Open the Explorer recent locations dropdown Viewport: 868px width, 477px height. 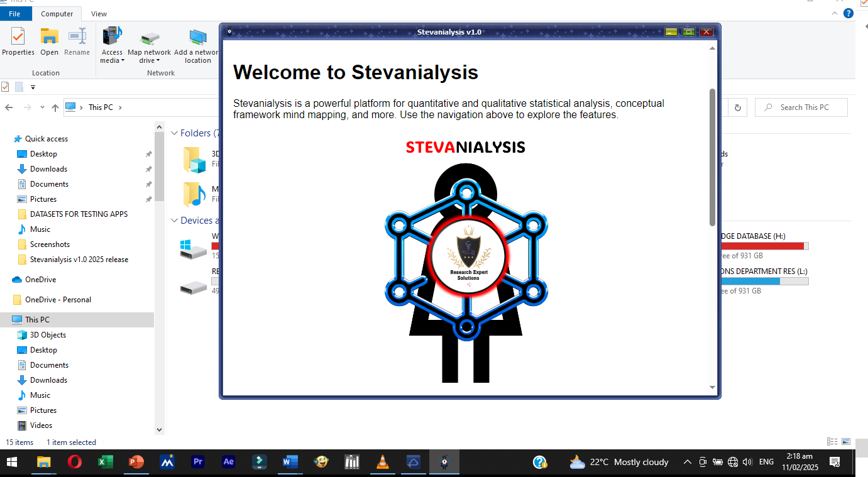[43, 107]
